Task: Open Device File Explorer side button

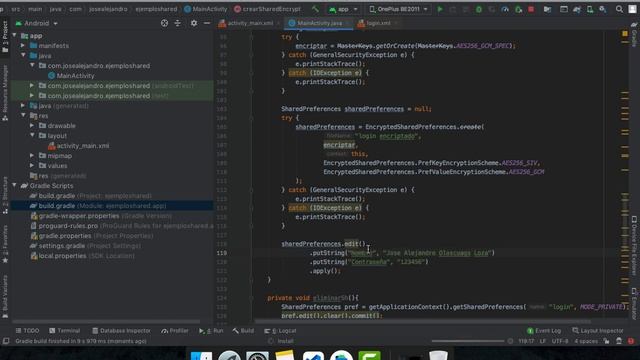Action: (x=634, y=247)
